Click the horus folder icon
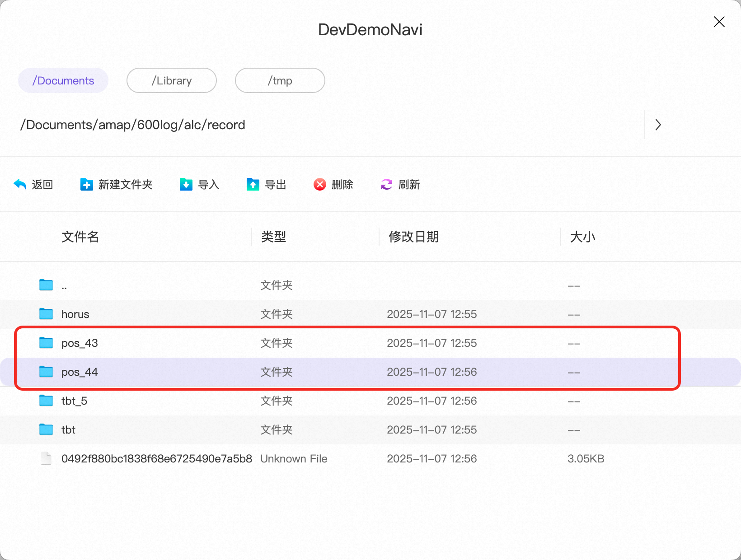 coord(46,314)
